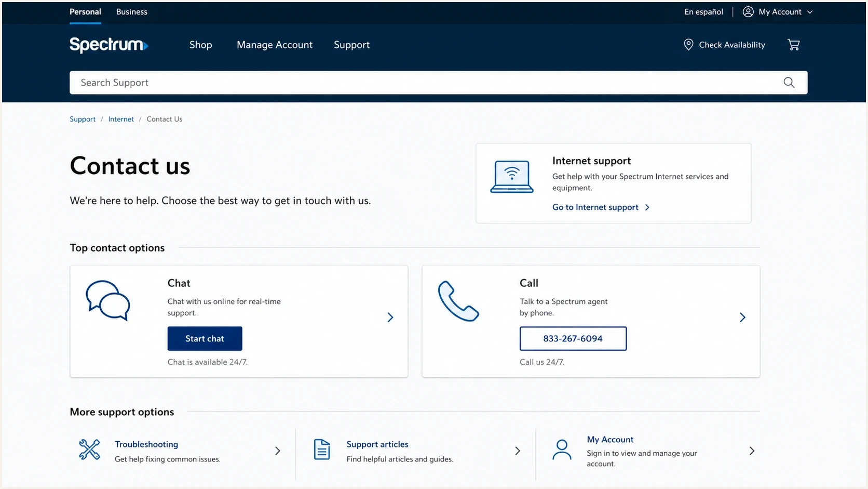Click the My Account row chevron
Image resolution: width=868 pixels, height=489 pixels.
tap(752, 451)
